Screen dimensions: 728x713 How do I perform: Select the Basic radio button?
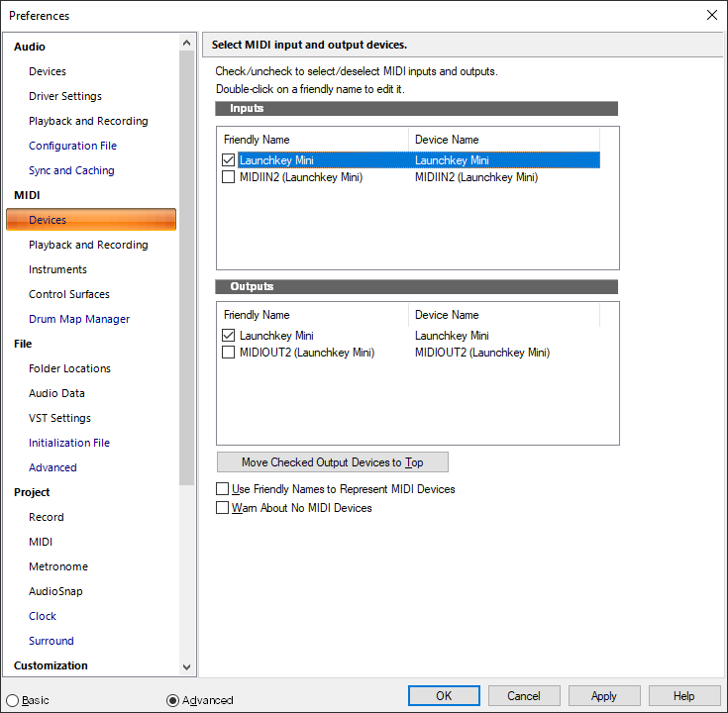tap(13, 700)
